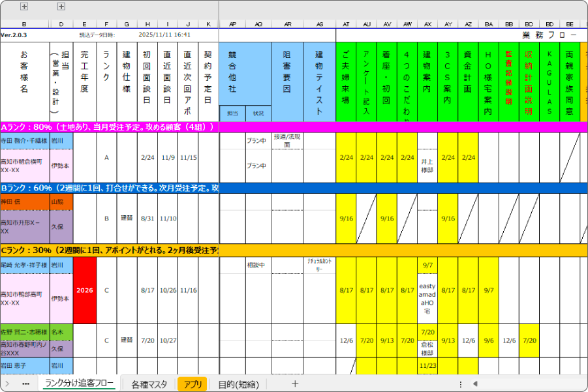Click the Ver.2.0.3 cell
The width and height of the screenshot is (588, 392).
coord(14,35)
